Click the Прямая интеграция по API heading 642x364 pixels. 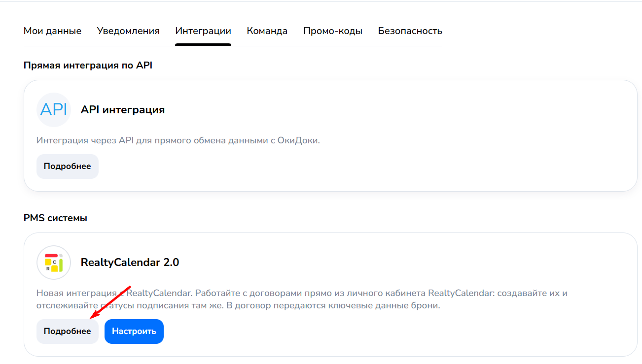[88, 65]
